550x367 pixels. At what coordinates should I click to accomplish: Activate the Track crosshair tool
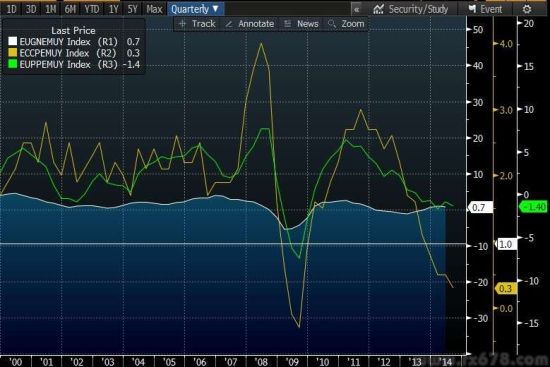pos(197,24)
